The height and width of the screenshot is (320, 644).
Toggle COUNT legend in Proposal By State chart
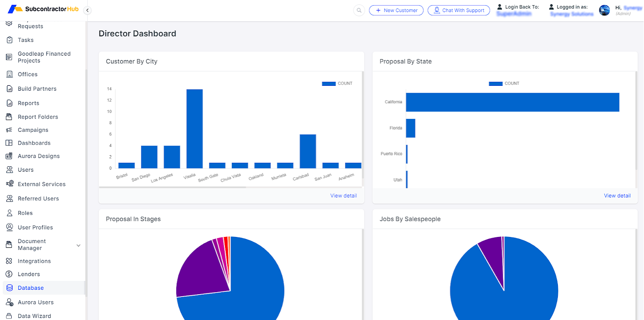click(x=504, y=83)
